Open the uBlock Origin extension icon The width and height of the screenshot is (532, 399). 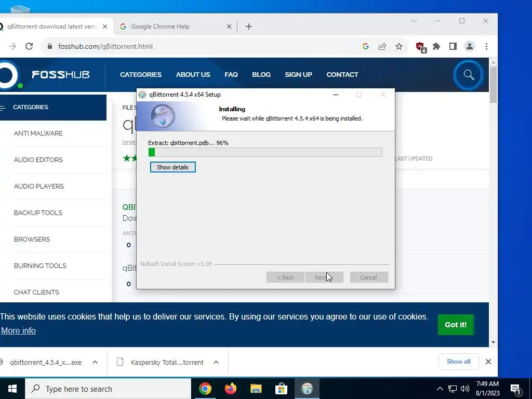pyautogui.click(x=421, y=47)
